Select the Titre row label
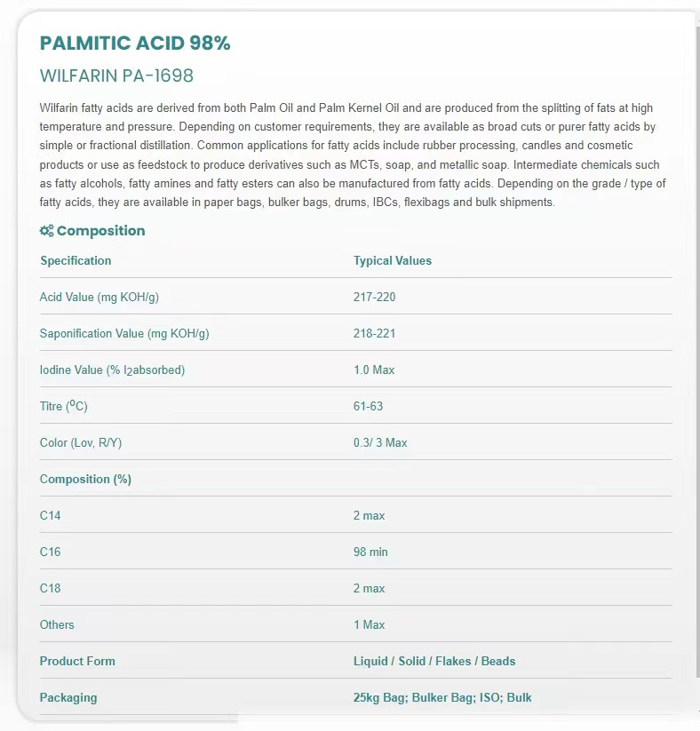This screenshot has width=700, height=731. [63, 406]
